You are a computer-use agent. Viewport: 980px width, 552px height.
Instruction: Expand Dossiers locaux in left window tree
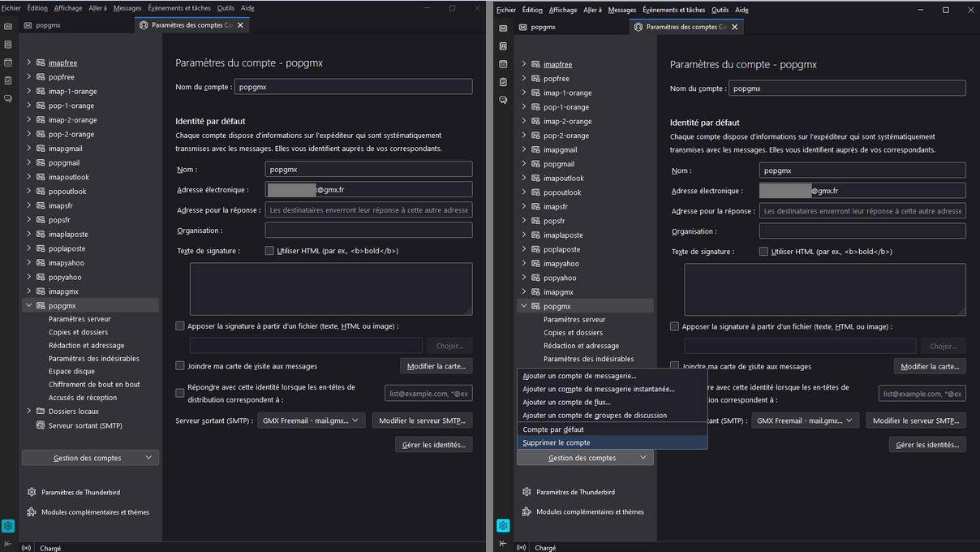[28, 412]
